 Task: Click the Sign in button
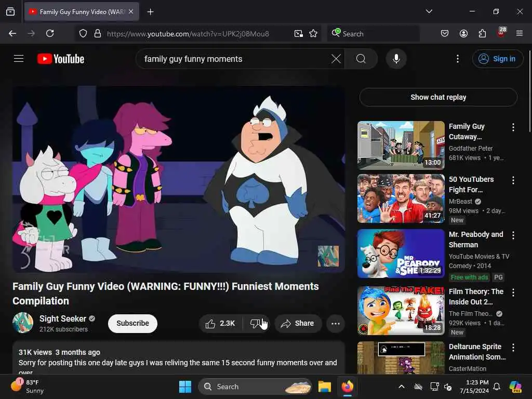(497, 59)
